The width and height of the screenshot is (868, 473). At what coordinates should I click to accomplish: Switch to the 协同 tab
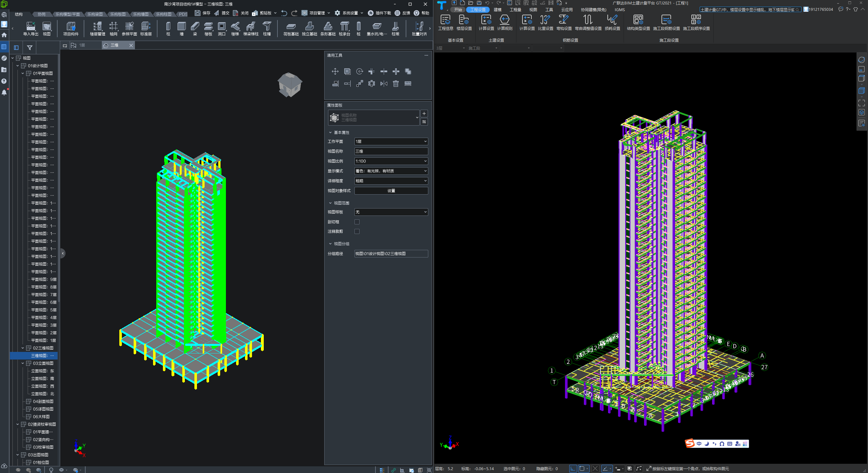point(41,14)
